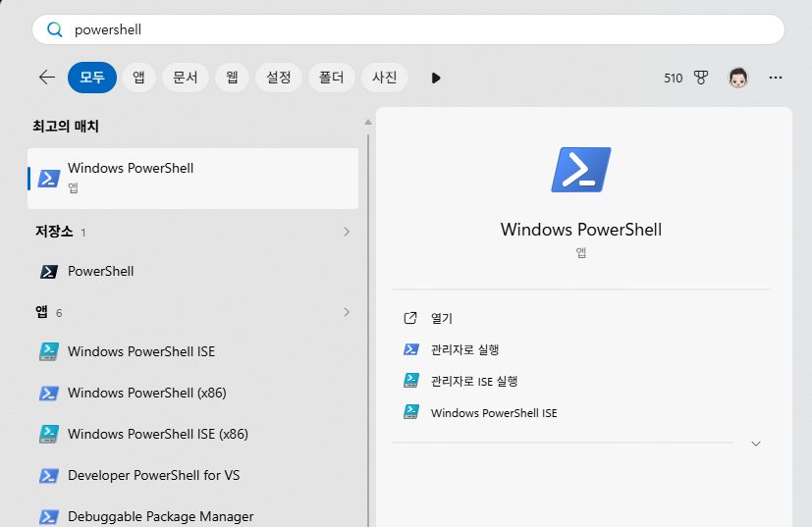The width and height of the screenshot is (812, 527).
Task: Click Developer PowerShell for VS icon
Action: tap(49, 475)
